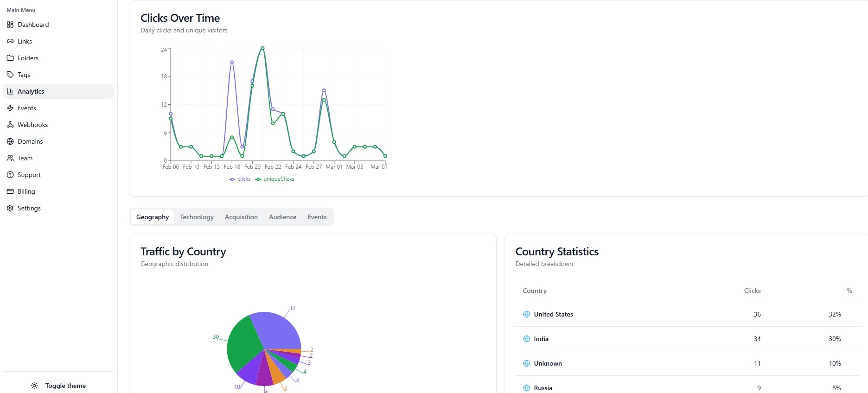
Task: Click the Webhooks icon in sidebar
Action: point(10,125)
